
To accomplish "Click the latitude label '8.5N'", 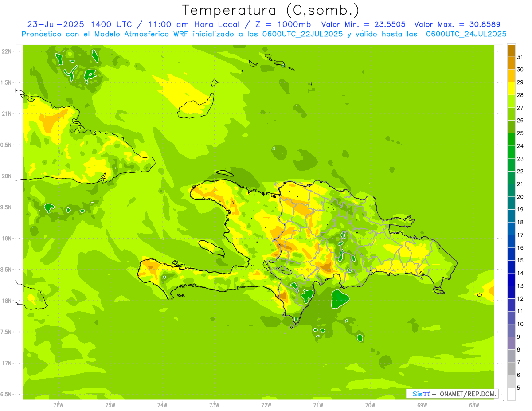I will 6,270.
